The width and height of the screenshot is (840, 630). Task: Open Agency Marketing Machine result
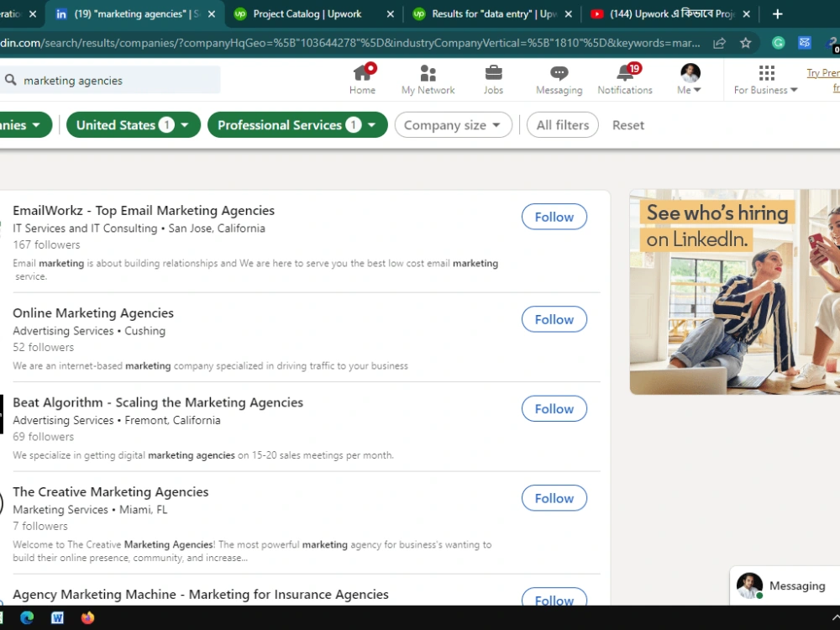(x=201, y=594)
